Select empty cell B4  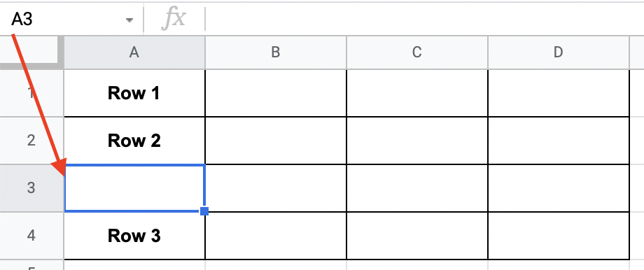click(x=276, y=236)
